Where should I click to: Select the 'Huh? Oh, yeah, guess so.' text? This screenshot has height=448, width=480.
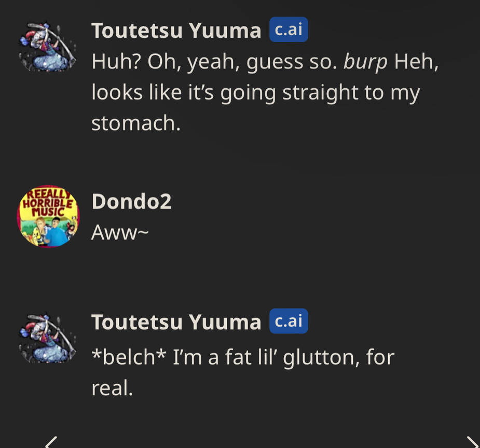(214, 62)
